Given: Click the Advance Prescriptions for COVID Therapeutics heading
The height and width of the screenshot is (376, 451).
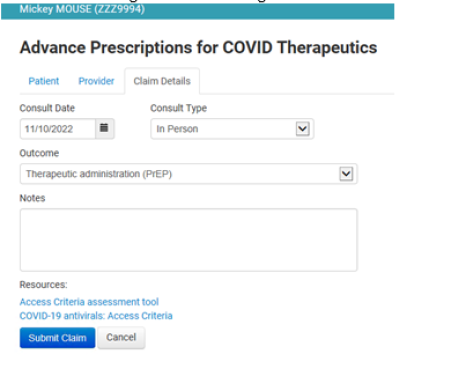Looking at the screenshot, I should click(198, 47).
